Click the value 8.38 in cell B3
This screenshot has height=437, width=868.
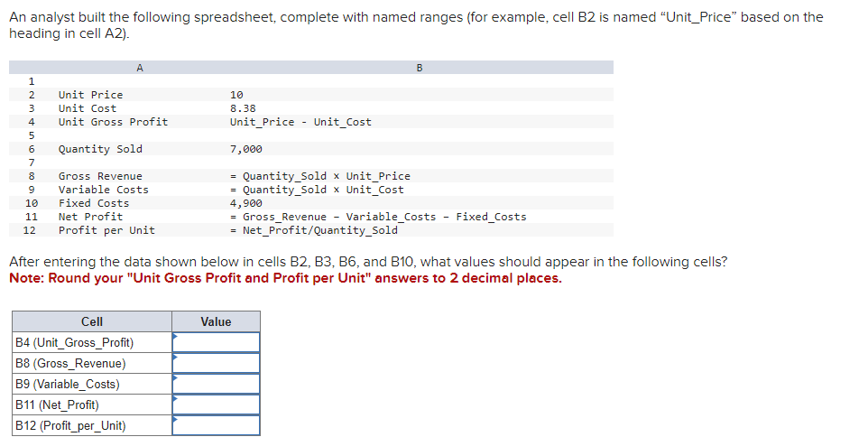click(243, 108)
